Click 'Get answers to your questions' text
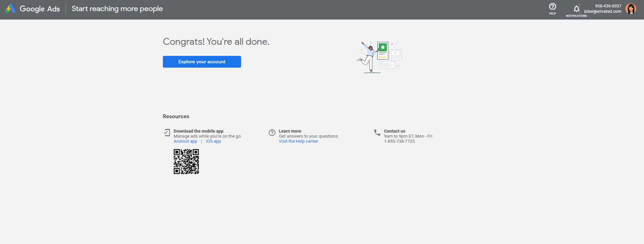Viewport: 644px width, 244px height. pos(308,136)
